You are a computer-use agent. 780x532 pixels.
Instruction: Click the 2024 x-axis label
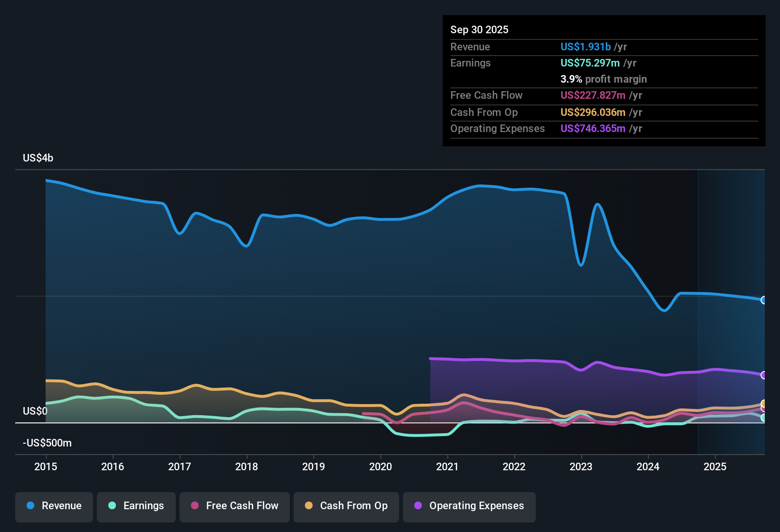648,466
